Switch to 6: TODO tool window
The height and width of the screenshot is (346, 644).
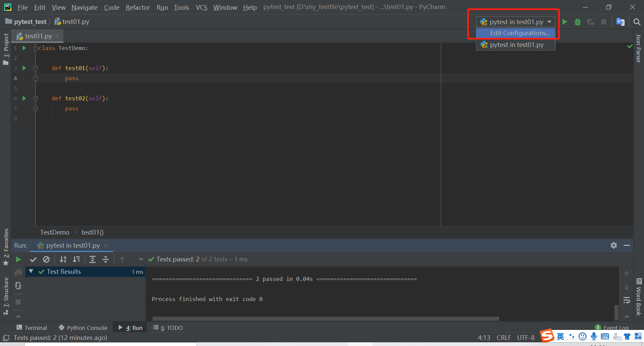point(168,328)
